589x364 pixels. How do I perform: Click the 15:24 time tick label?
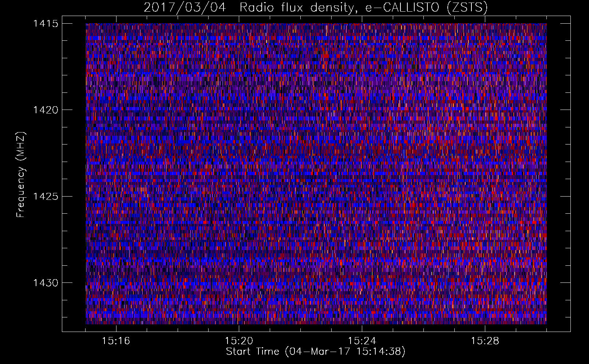[362, 341]
